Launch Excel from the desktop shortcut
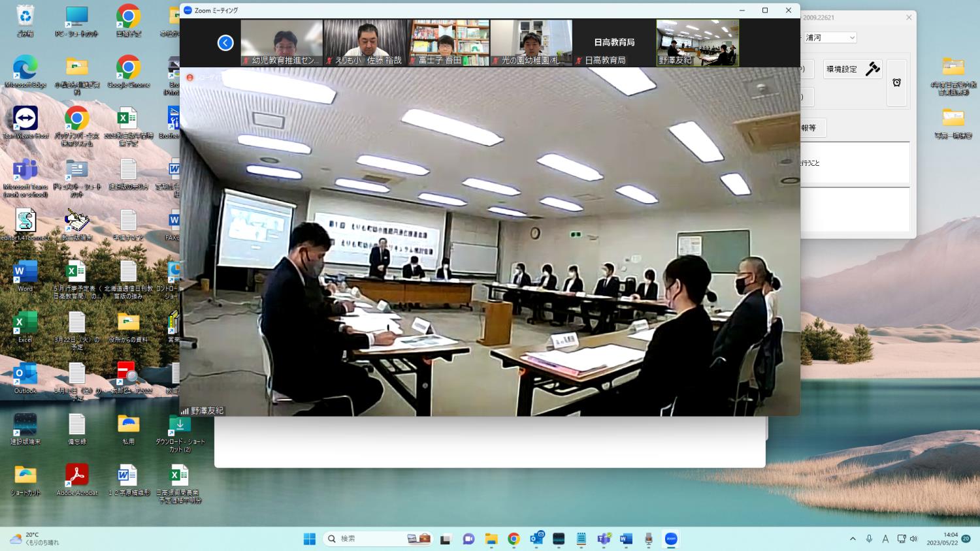The width and height of the screenshot is (980, 551). (x=25, y=321)
